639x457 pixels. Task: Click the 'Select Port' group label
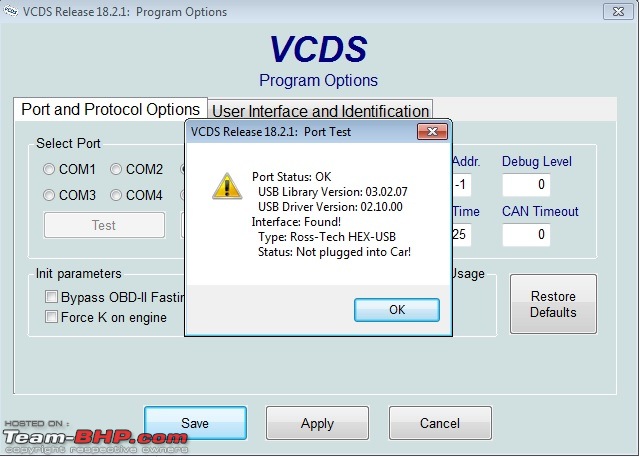tap(68, 144)
